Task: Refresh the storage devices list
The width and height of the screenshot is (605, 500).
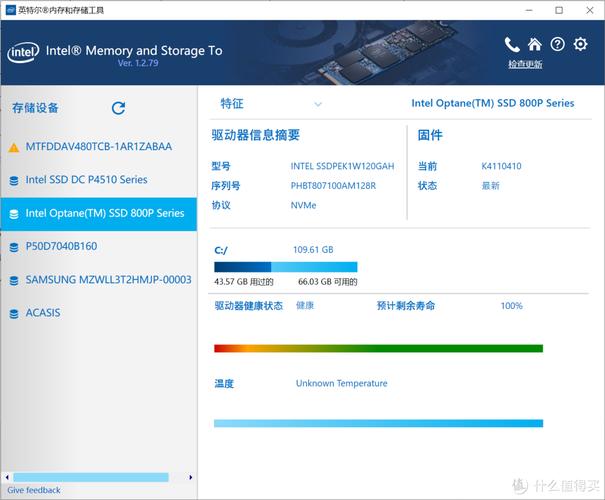Action: click(118, 108)
